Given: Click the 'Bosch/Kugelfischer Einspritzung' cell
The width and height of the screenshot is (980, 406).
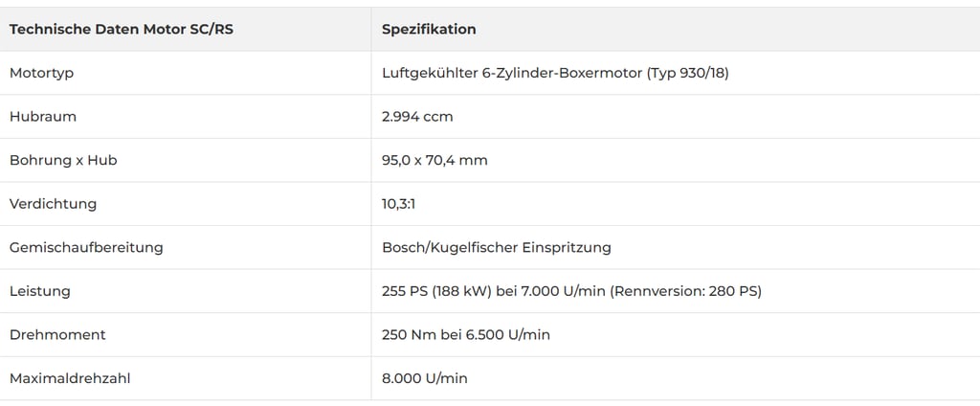Looking at the screenshot, I should (497, 247).
